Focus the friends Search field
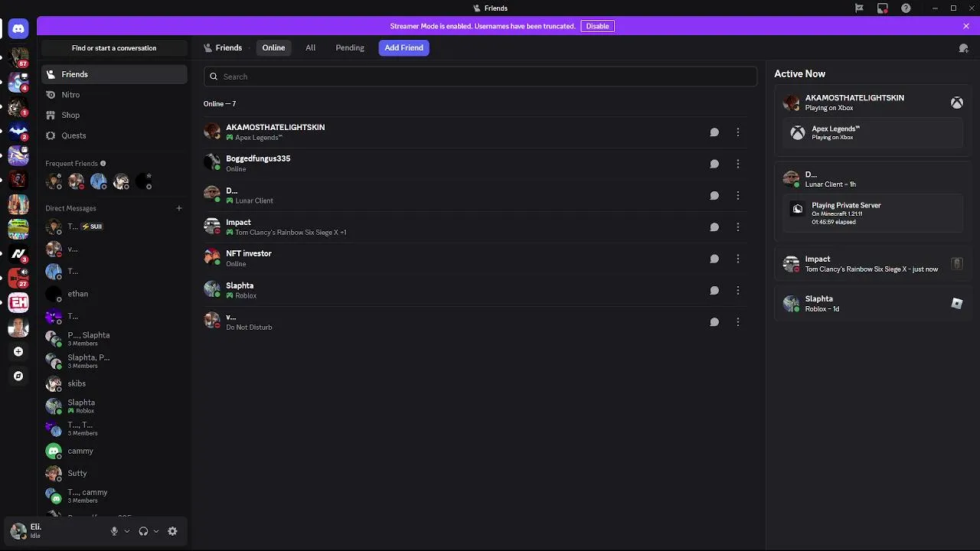 (x=480, y=77)
